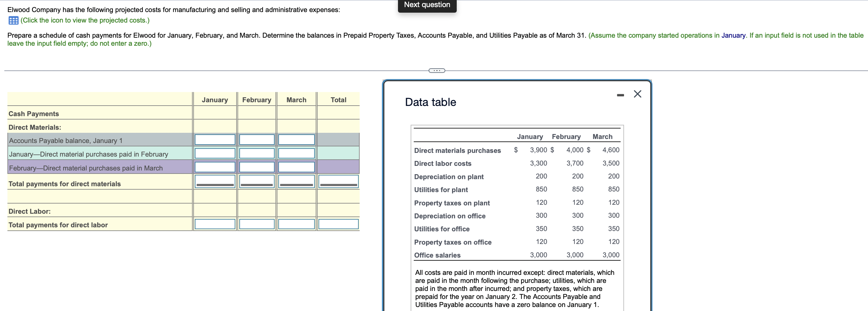
Task: Click the 3,500 March direct labor value
Action: click(610, 163)
